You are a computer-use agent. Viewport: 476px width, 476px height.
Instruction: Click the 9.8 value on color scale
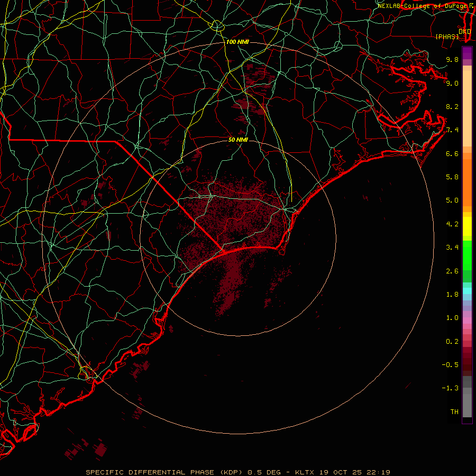[452, 59]
